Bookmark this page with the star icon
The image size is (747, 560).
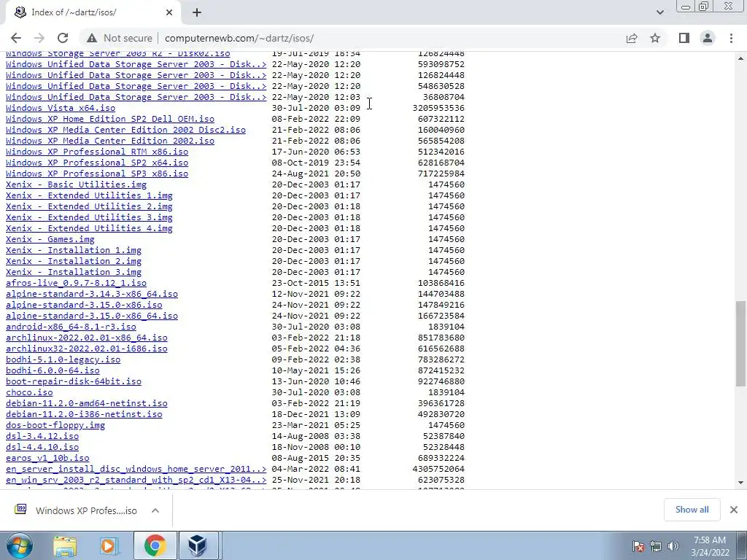(x=655, y=38)
